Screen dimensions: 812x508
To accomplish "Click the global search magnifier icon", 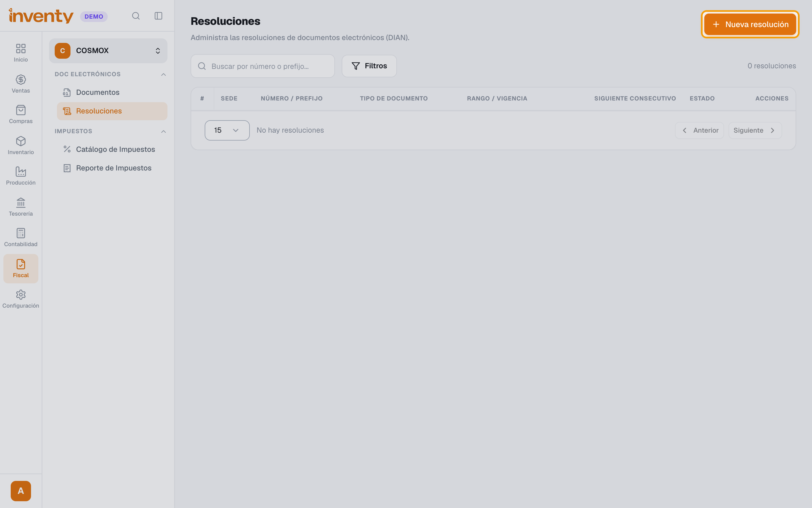I will click(x=136, y=16).
